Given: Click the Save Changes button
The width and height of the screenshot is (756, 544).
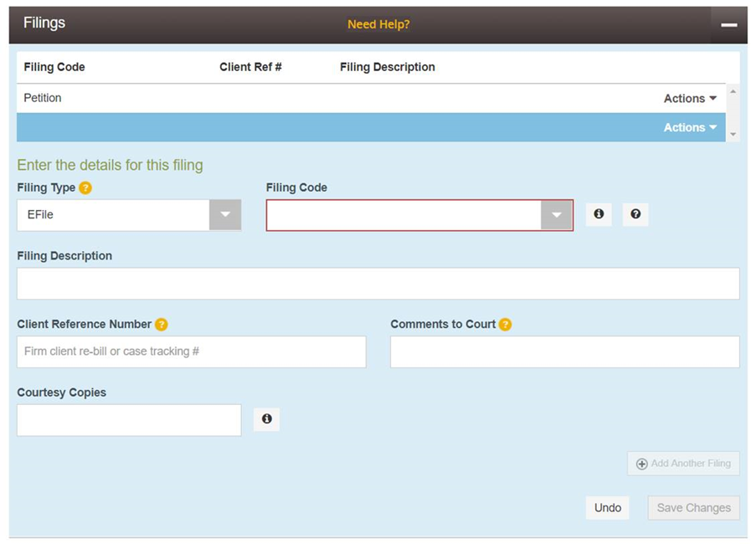Looking at the screenshot, I should pyautogui.click(x=693, y=508).
